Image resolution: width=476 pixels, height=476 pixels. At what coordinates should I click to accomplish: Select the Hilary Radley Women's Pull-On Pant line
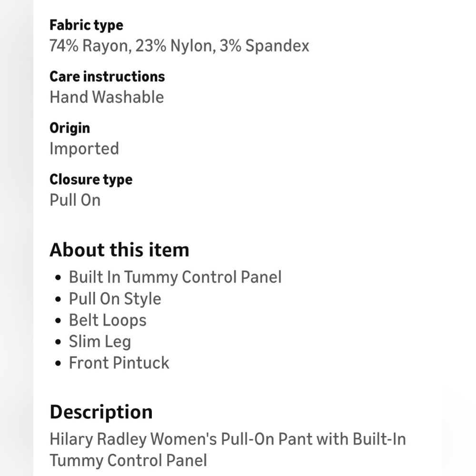(228, 439)
